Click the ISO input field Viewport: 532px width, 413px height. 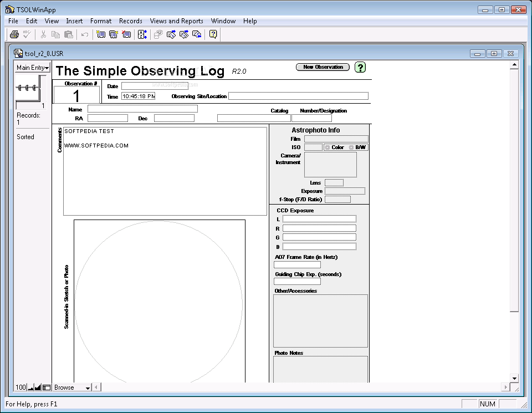coord(313,147)
